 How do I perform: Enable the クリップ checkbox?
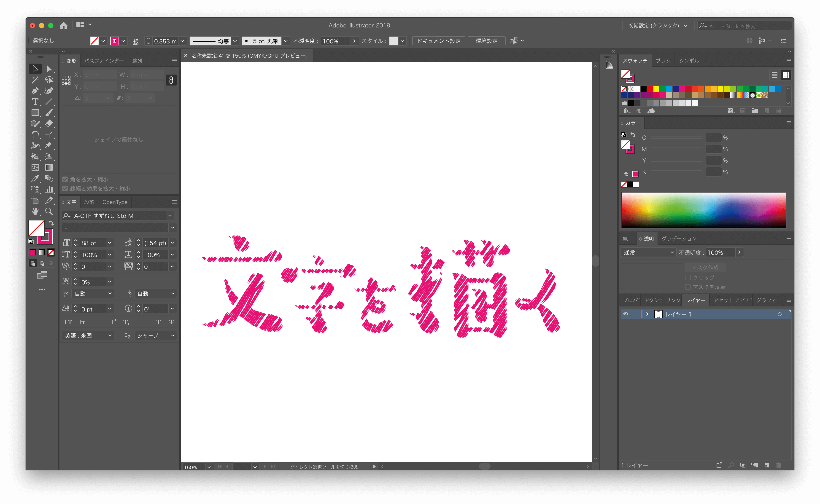pyautogui.click(x=688, y=277)
